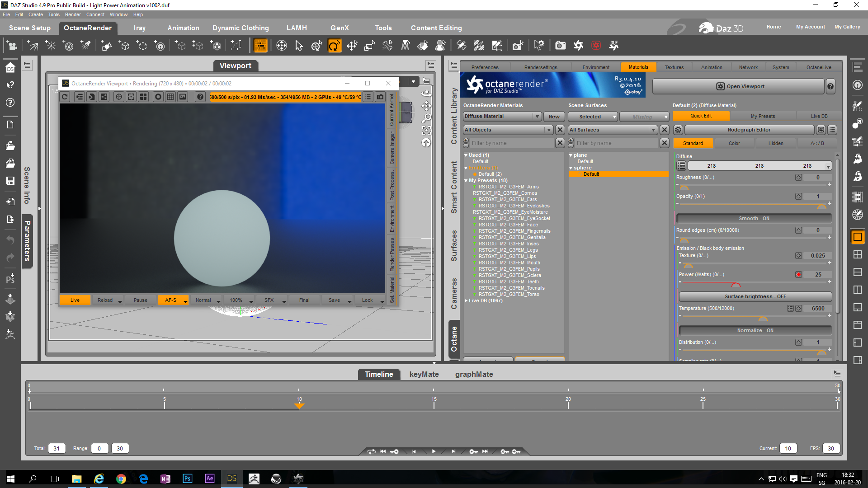Click the refresh icon in OctaneRender Viewport

pos(65,97)
